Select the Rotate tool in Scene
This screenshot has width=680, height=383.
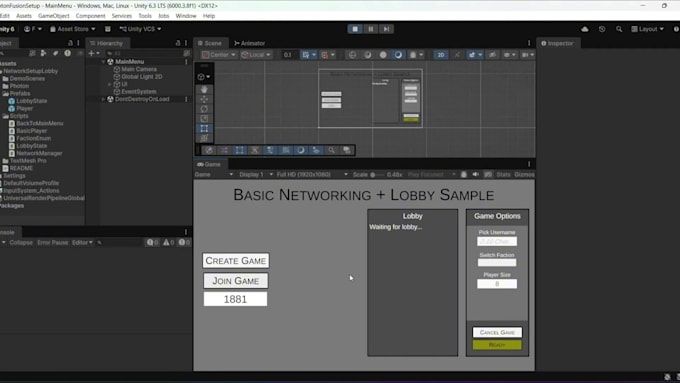click(x=204, y=109)
